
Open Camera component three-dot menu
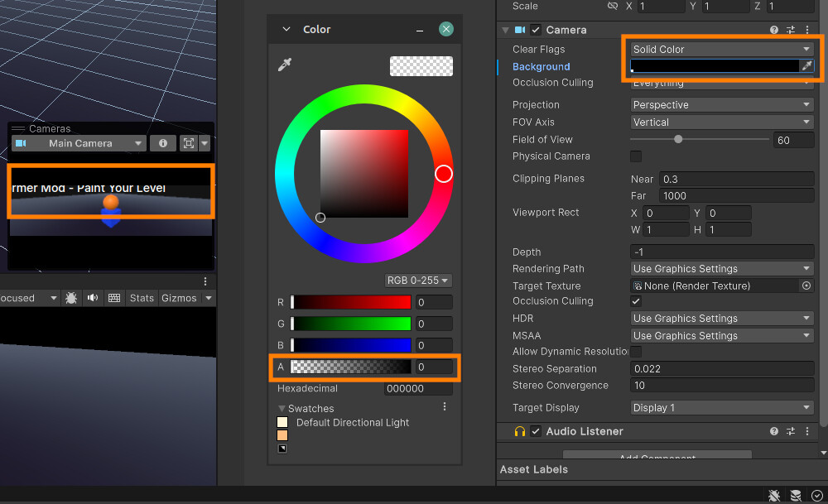(806, 30)
